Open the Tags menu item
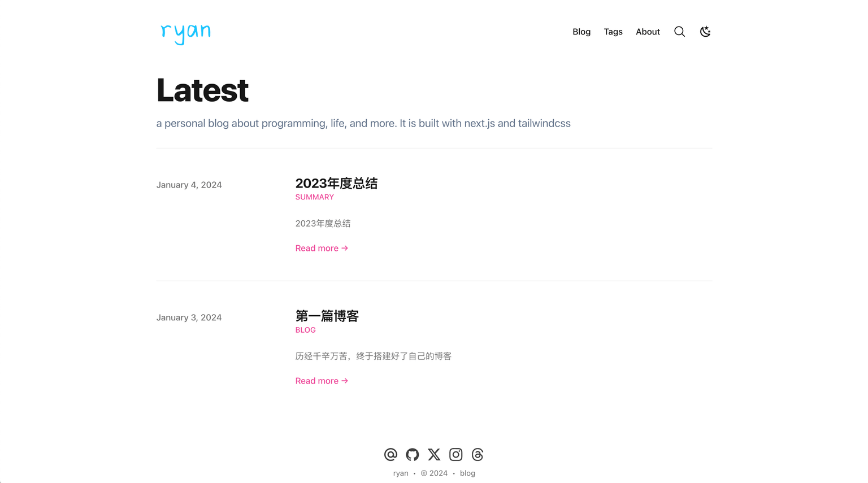The width and height of the screenshot is (868, 483). [x=613, y=32]
